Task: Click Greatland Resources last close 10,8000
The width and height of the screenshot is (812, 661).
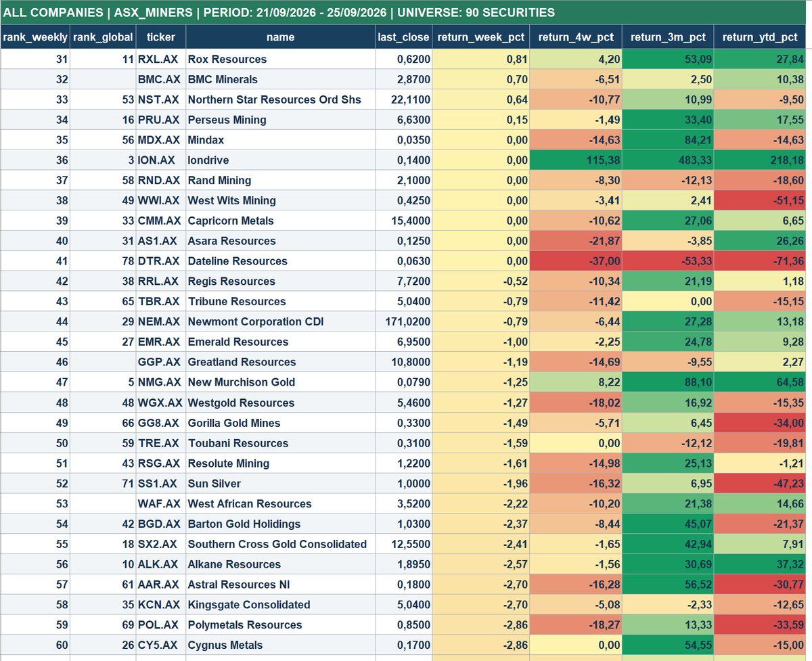Action: point(403,362)
